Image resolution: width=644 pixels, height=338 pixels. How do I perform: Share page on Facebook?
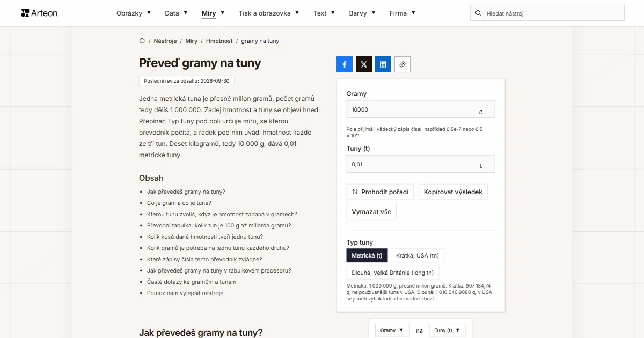click(345, 64)
